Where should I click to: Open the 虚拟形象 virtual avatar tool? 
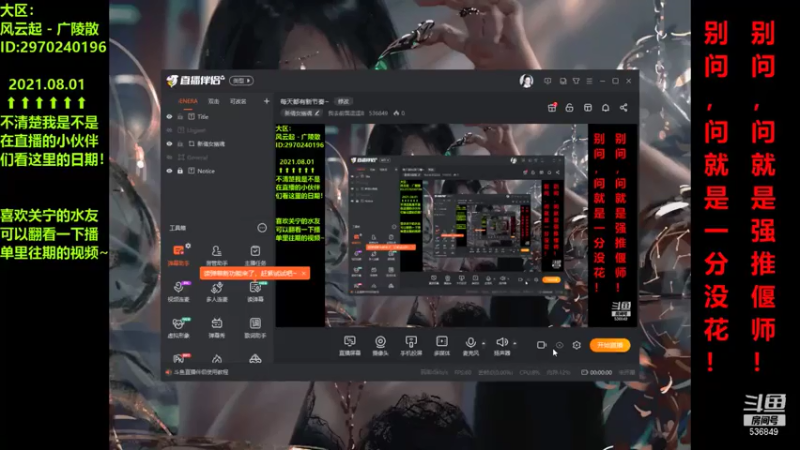coord(178,328)
